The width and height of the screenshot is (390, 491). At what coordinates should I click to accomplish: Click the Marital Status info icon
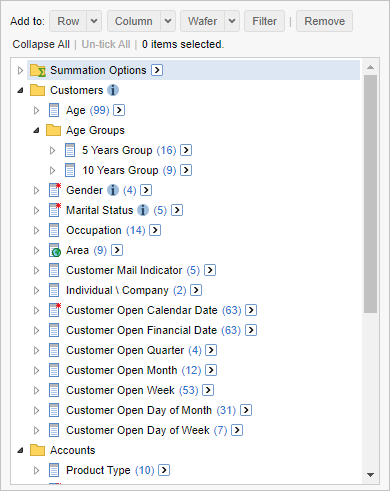pyautogui.click(x=143, y=210)
